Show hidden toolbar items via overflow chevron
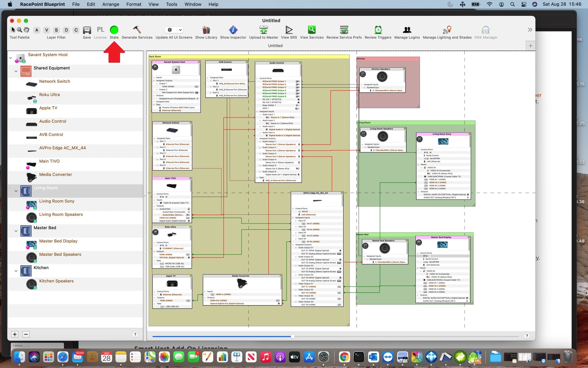This screenshot has width=588, height=368. pyautogui.click(x=530, y=30)
